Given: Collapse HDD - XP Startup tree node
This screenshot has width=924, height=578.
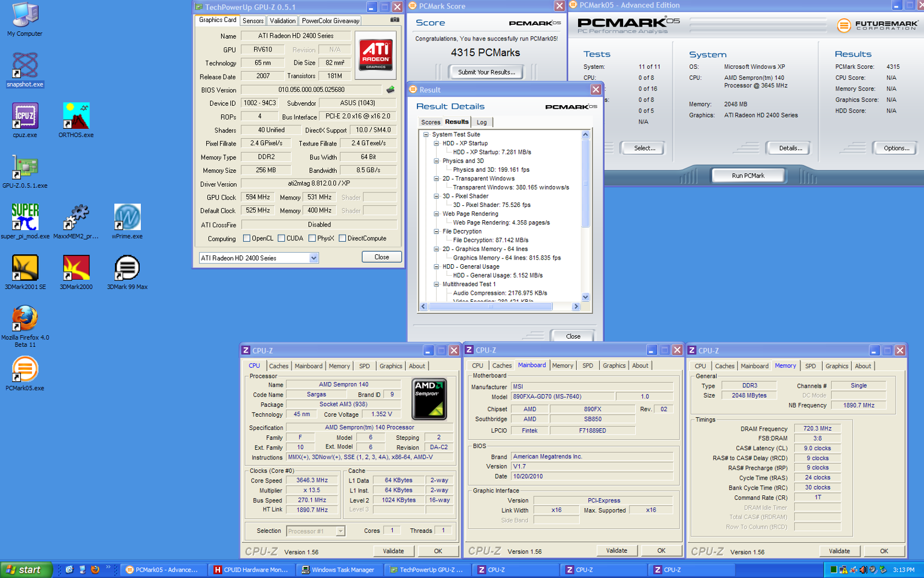Looking at the screenshot, I should [437, 143].
